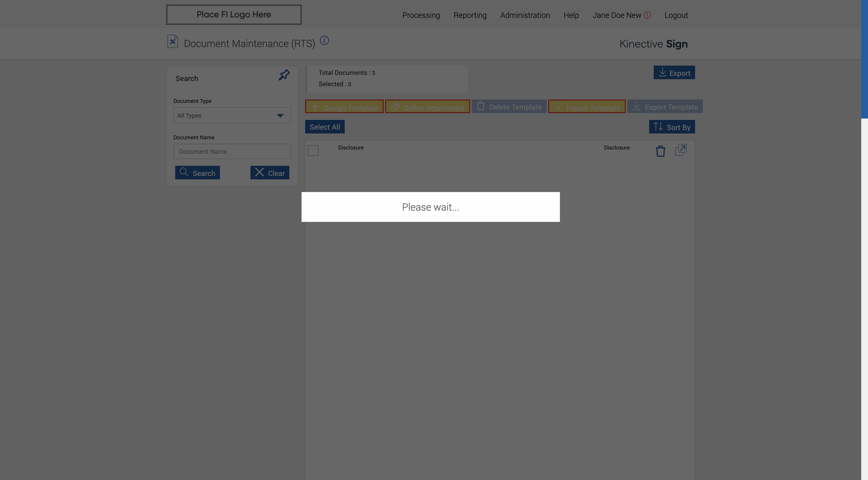
Task: Click the pin icon in Search panel
Action: pyautogui.click(x=284, y=75)
